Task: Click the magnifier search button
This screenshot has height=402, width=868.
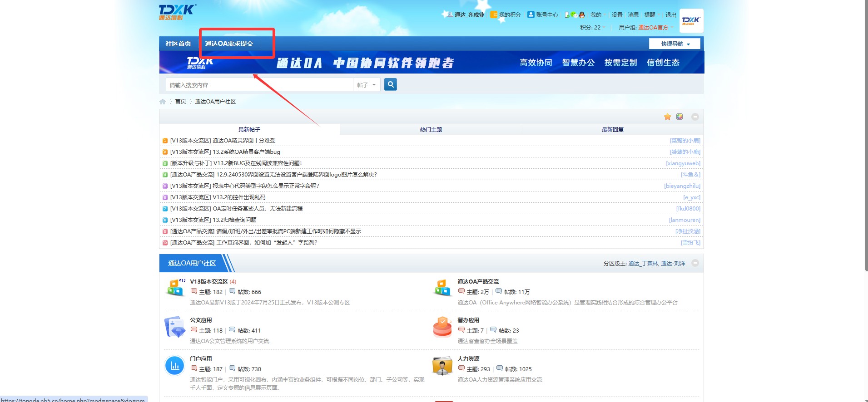Action: (x=391, y=84)
